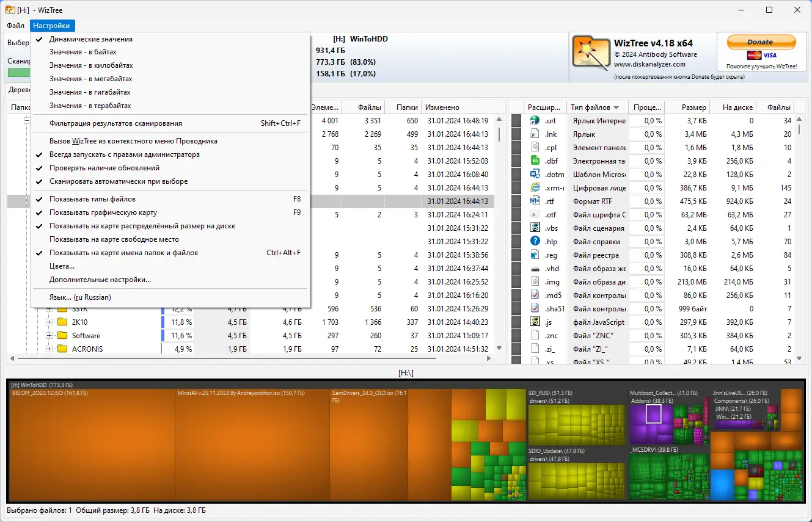The width and height of the screenshot is (812, 522).
Task: Sort file types by 'Размер' column
Action: tap(687, 107)
